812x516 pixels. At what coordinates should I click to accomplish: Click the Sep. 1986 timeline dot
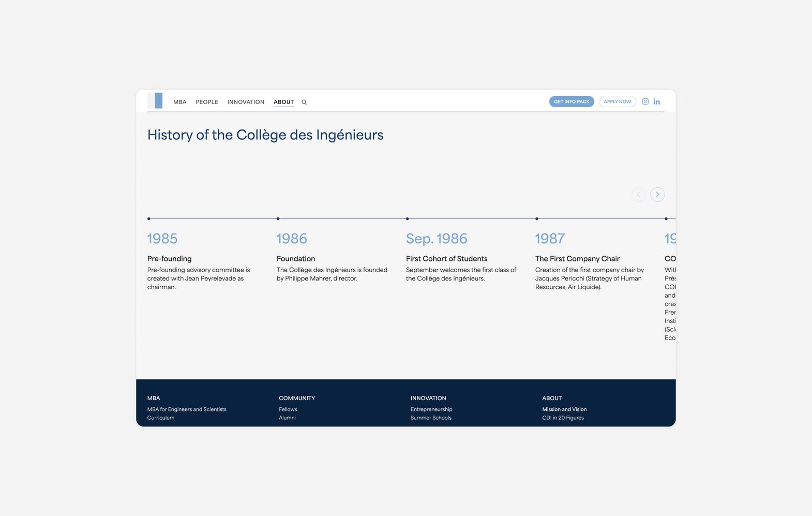pos(408,219)
